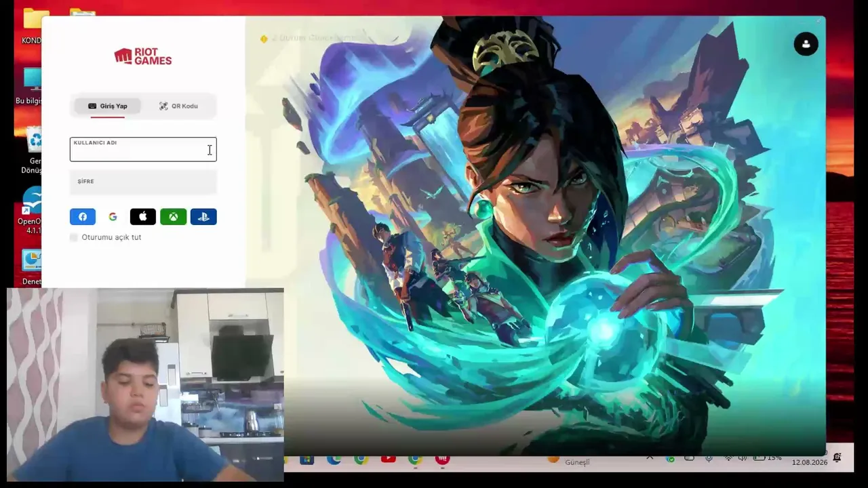This screenshot has width=868, height=488.
Task: Open the Windows Security tray icon
Action: tap(670, 458)
